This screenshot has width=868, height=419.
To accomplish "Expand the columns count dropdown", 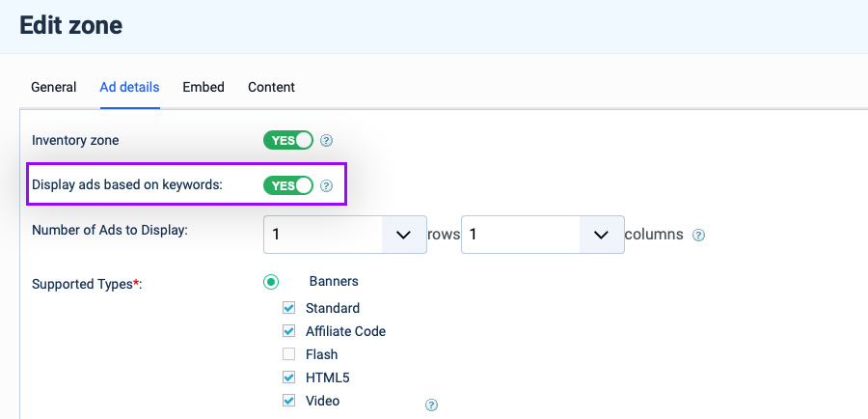I will pyautogui.click(x=542, y=235).
